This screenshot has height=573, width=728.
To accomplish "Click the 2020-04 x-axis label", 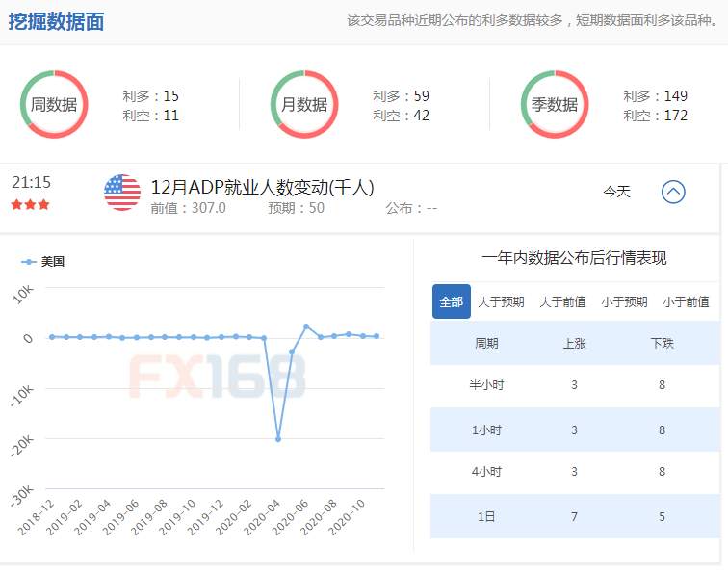I will point(262,517).
